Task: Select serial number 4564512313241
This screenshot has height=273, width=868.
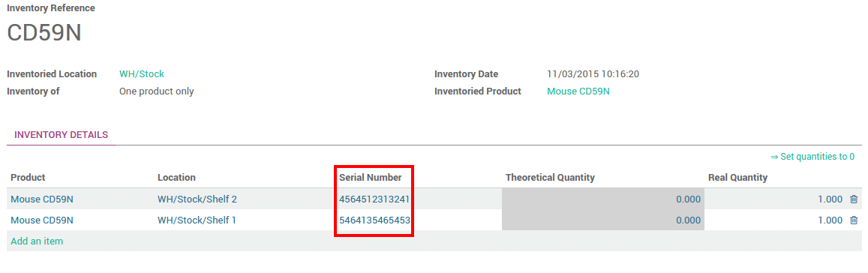Action: [374, 199]
